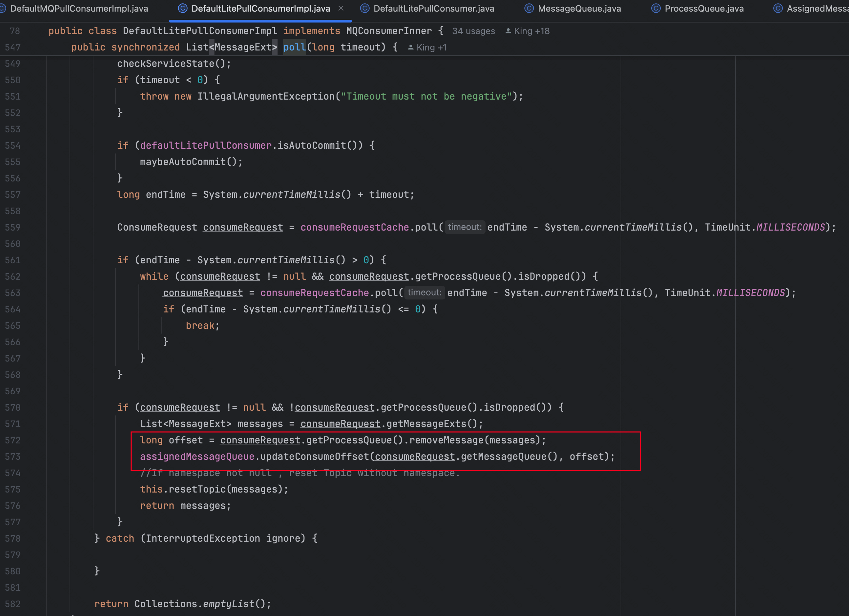
Task: Click class icon on DefaultLitePullConsumerImpl.java tab
Action: (x=182, y=8)
